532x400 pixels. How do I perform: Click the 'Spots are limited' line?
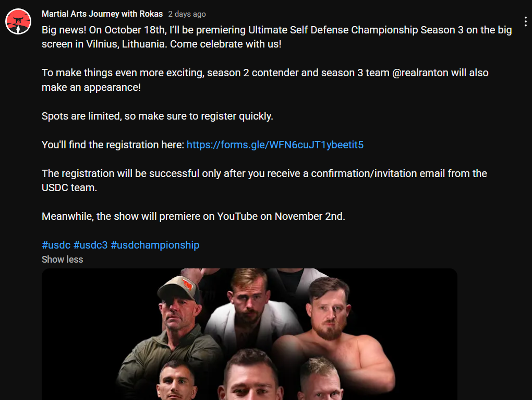point(158,116)
